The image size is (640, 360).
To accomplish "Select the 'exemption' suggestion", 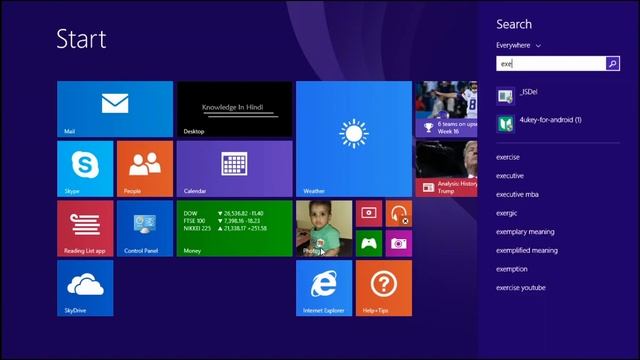I will click(x=512, y=269).
